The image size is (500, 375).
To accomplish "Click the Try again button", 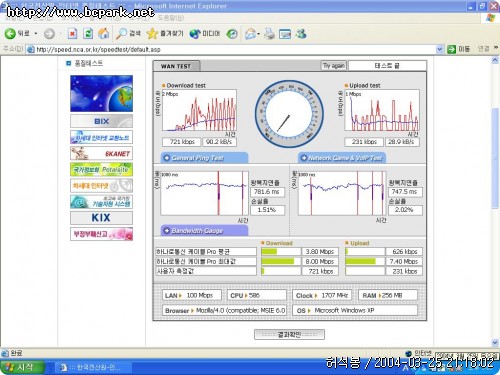I will (334, 65).
